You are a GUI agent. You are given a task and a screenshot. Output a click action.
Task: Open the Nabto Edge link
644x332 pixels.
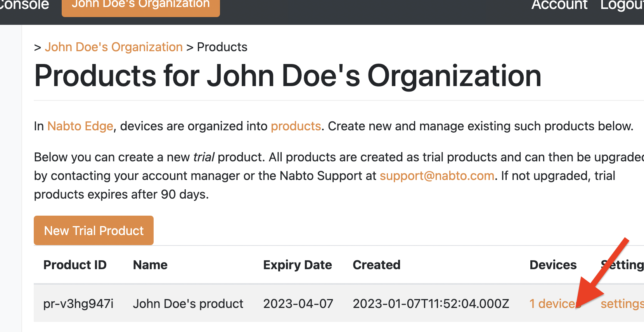coord(80,126)
